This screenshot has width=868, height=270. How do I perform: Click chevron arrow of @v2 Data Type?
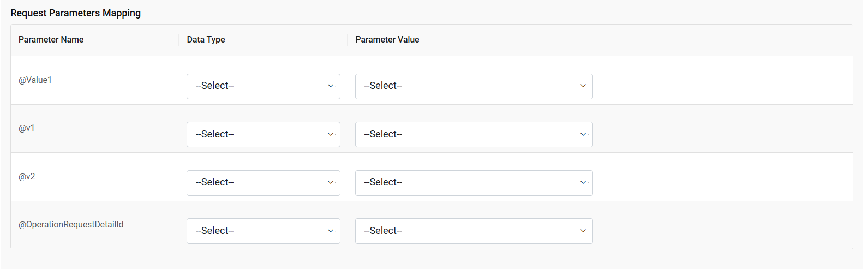[x=331, y=183]
